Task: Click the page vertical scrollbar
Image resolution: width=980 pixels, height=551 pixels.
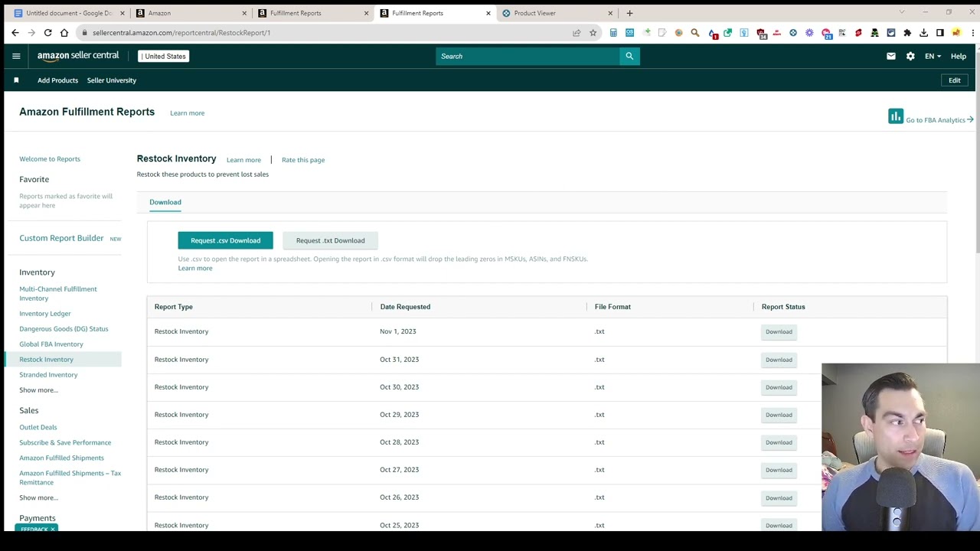Action: click(977, 153)
